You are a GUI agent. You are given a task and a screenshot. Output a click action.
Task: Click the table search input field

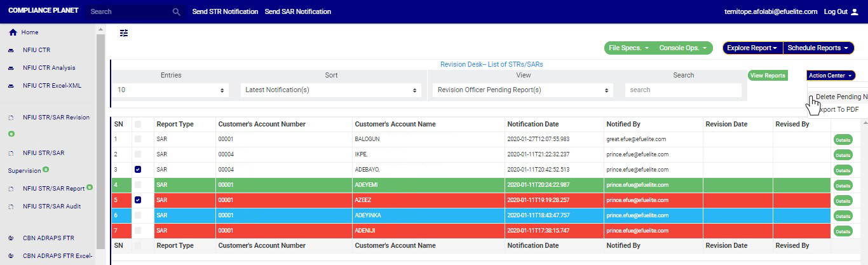click(x=683, y=90)
